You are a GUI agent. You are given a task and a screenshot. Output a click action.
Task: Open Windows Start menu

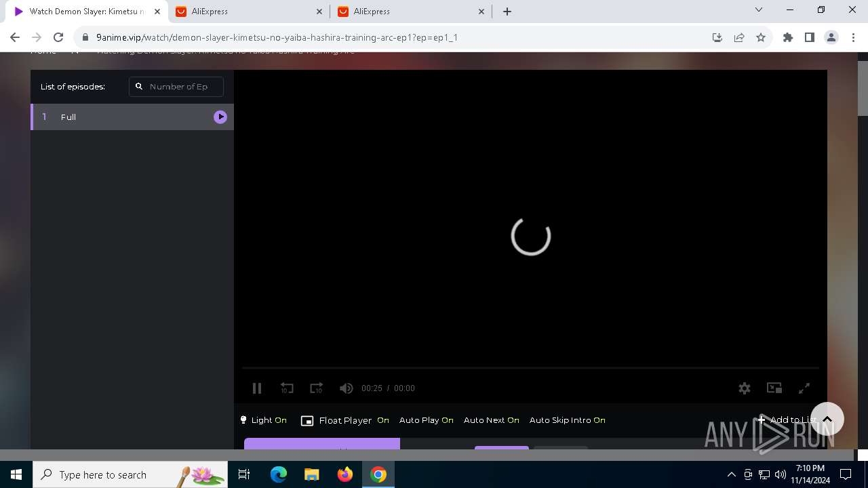click(16, 474)
